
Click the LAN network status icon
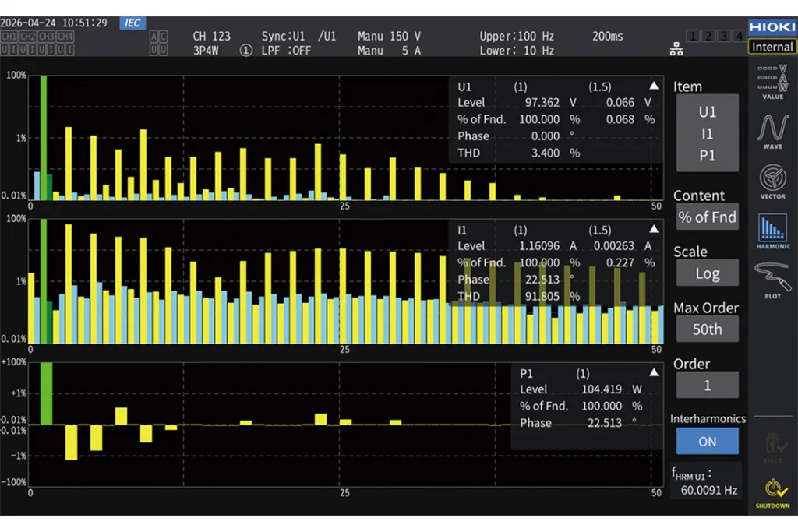[676, 49]
